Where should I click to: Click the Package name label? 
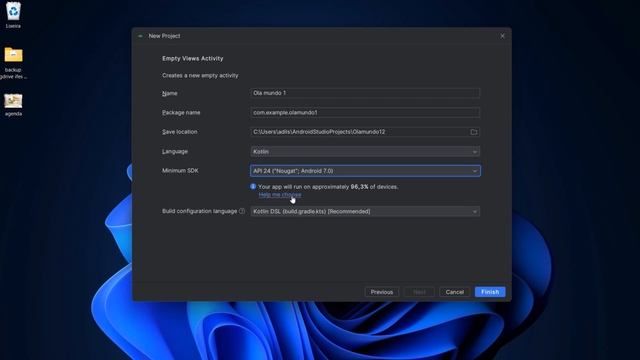point(181,113)
